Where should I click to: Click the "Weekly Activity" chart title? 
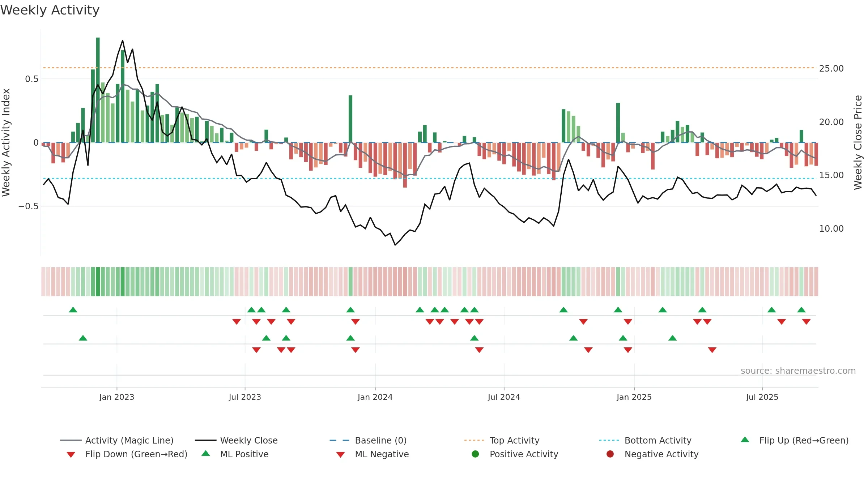50,10
